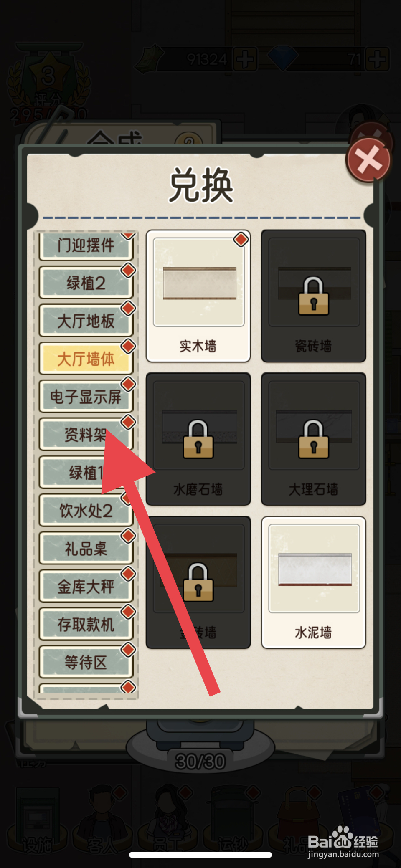Tap the locked 金砖墙 padlock icon

click(x=198, y=582)
